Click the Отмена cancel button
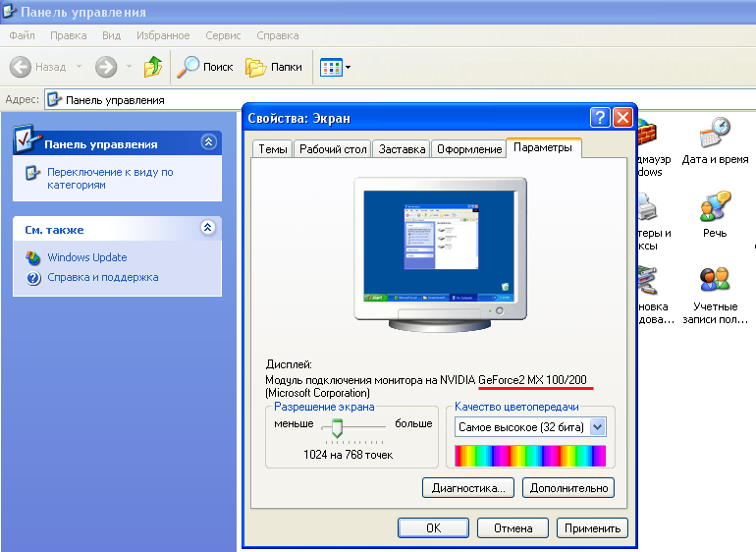The height and width of the screenshot is (552, 756). point(513,527)
